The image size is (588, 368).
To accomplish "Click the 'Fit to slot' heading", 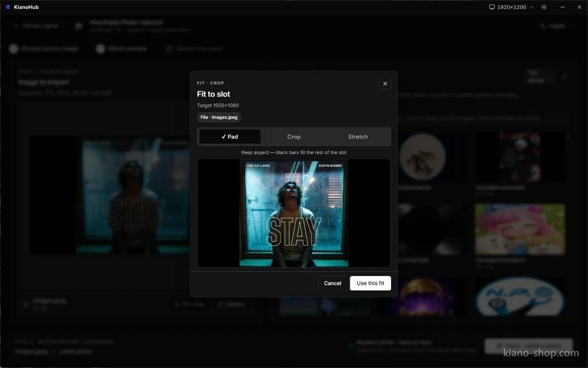I will [214, 94].
